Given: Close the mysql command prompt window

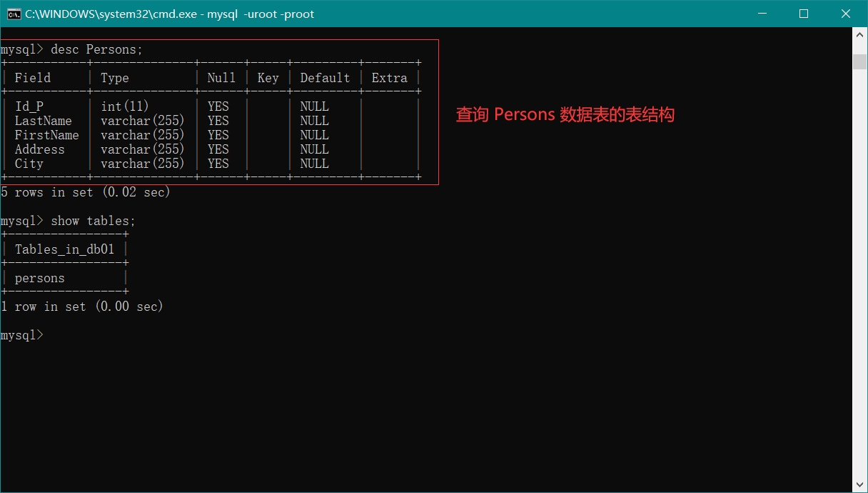Looking at the screenshot, I should pos(846,14).
